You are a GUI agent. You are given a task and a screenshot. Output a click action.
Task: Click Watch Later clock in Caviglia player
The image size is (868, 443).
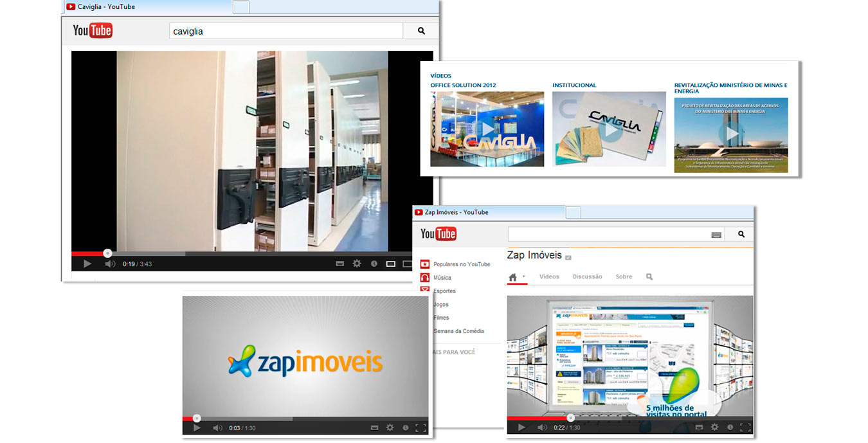[374, 264]
